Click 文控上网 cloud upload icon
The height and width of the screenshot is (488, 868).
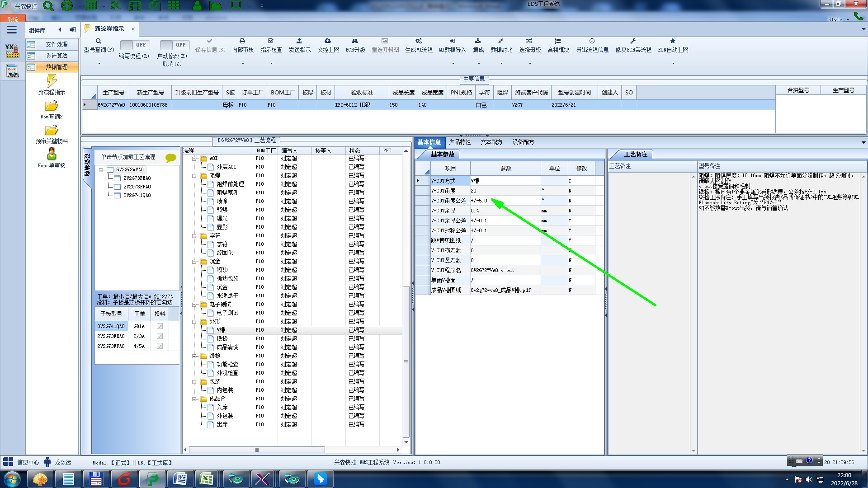point(328,41)
